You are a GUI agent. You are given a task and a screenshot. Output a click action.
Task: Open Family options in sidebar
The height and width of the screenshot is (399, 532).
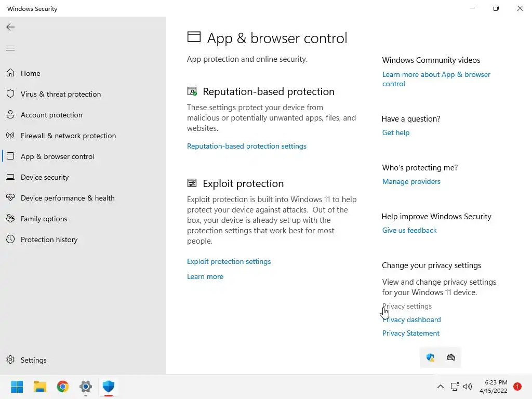[44, 219]
